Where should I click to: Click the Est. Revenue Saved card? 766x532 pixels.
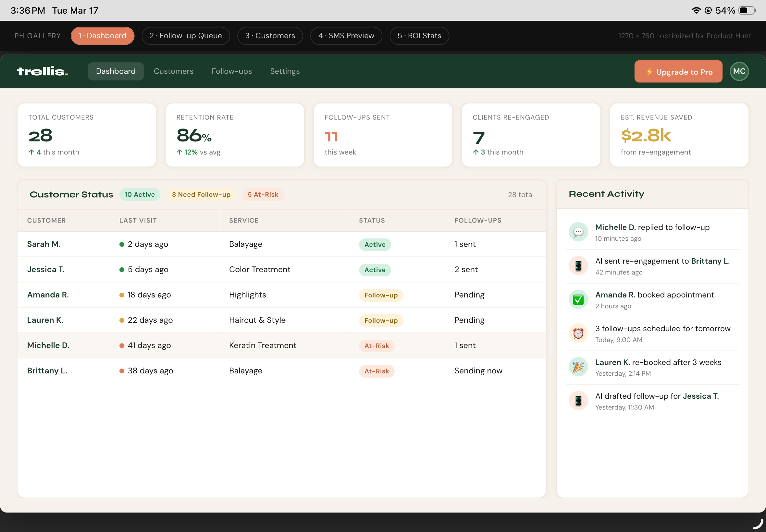[x=679, y=135]
